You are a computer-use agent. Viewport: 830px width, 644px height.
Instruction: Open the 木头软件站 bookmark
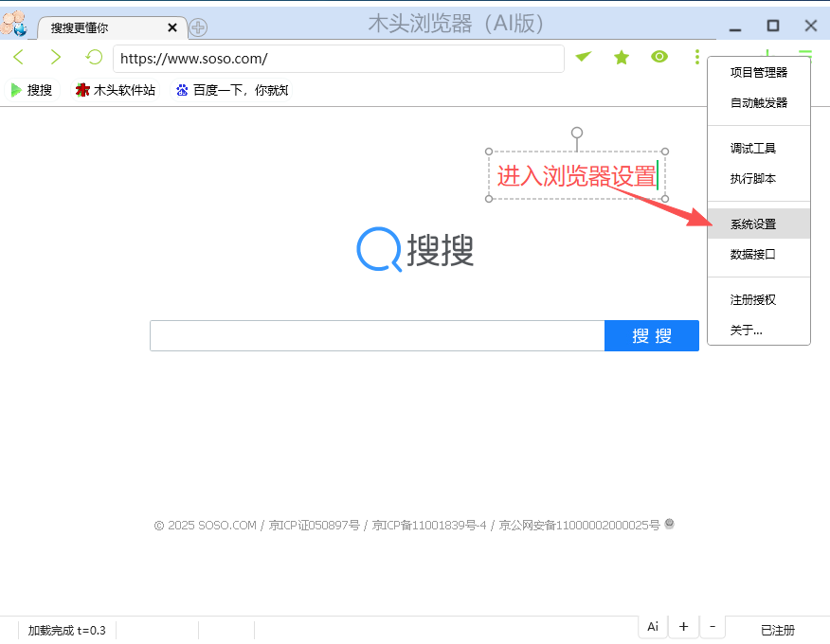116,91
